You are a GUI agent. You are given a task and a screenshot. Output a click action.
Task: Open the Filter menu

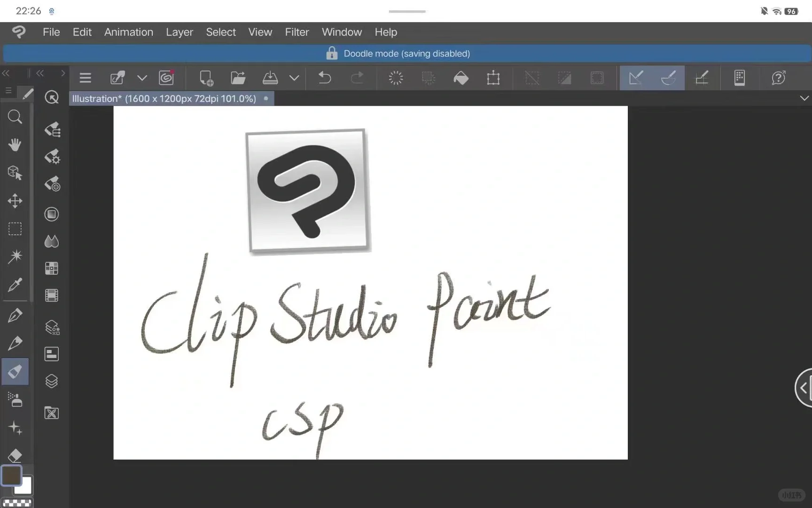tap(297, 32)
